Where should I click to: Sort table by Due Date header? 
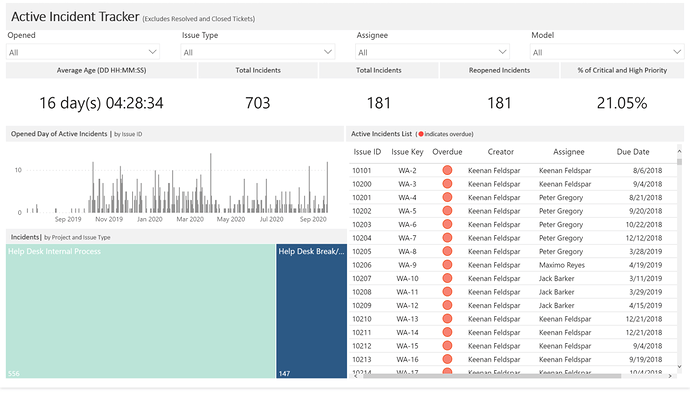click(x=633, y=152)
